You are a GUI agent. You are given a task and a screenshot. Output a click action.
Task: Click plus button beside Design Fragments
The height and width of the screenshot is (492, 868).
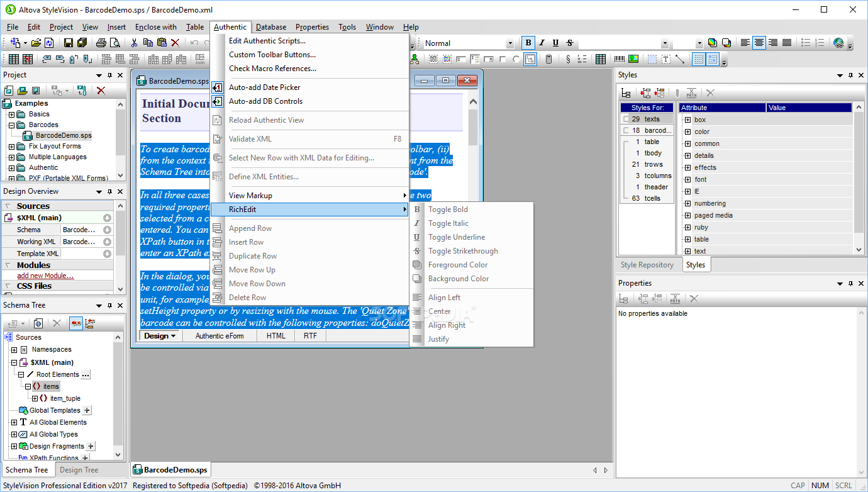91,446
